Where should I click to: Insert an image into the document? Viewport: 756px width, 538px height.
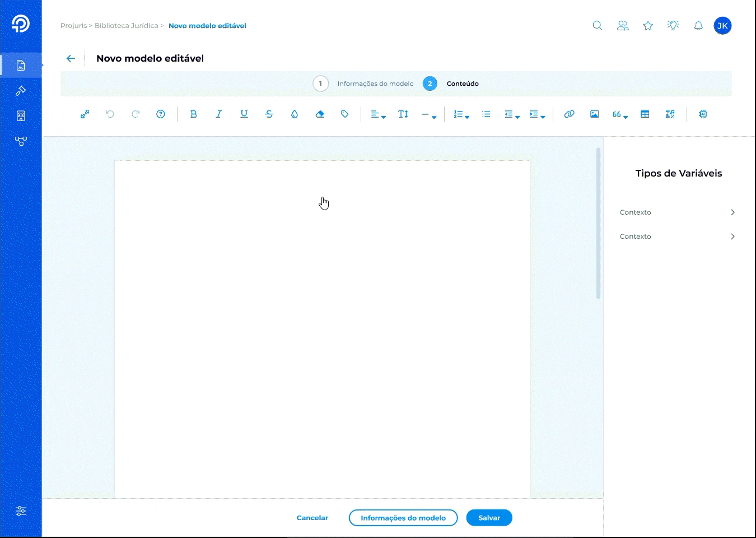(x=595, y=114)
